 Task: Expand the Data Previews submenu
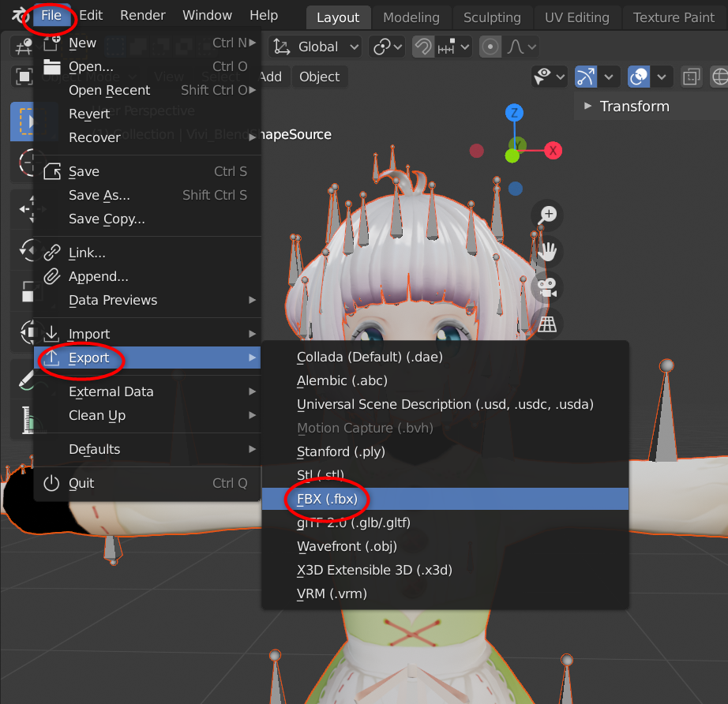(x=147, y=300)
